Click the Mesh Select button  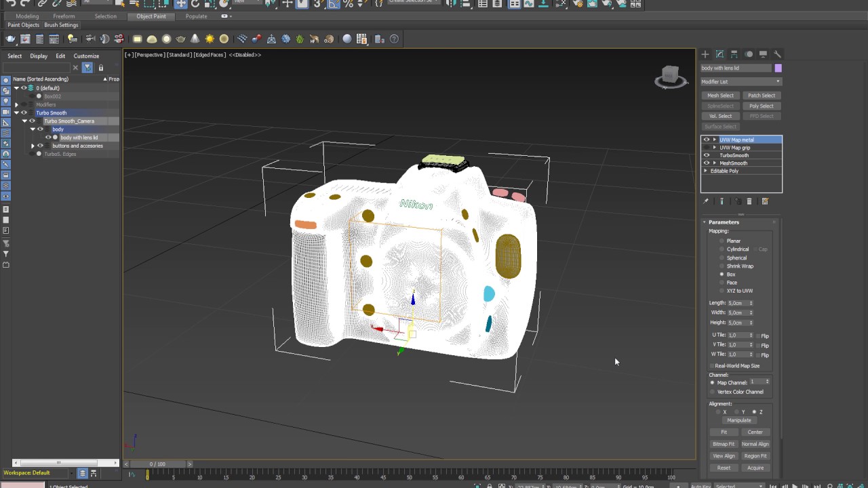click(720, 96)
